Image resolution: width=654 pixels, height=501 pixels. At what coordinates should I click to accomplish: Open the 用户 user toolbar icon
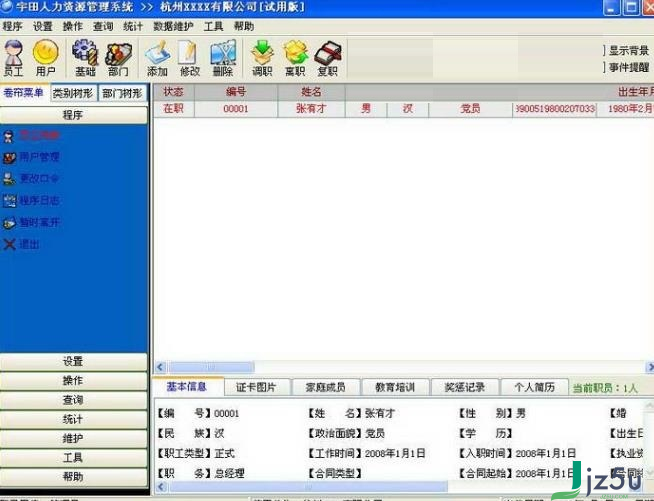(x=45, y=58)
